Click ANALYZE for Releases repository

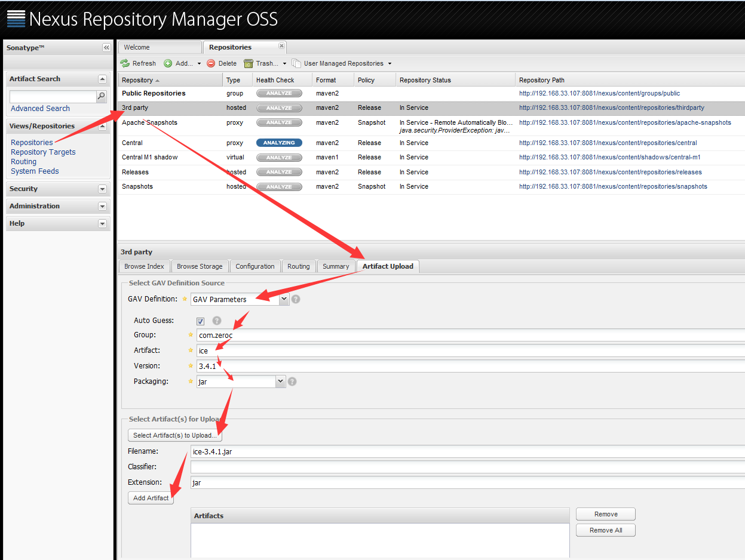279,172
